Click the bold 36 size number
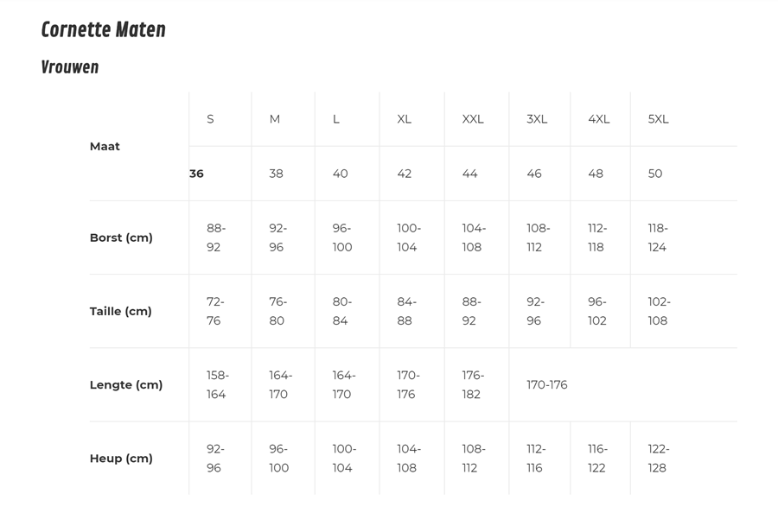This screenshot has width=778, height=532. pos(197,174)
